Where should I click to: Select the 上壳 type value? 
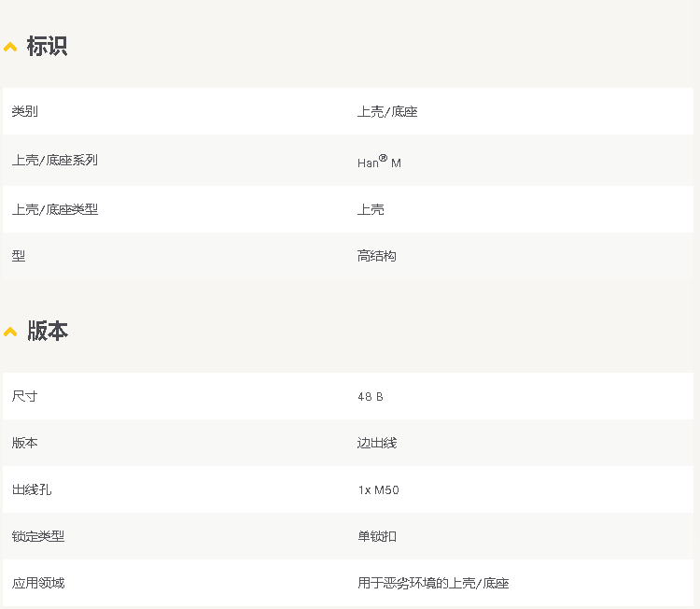pos(371,209)
